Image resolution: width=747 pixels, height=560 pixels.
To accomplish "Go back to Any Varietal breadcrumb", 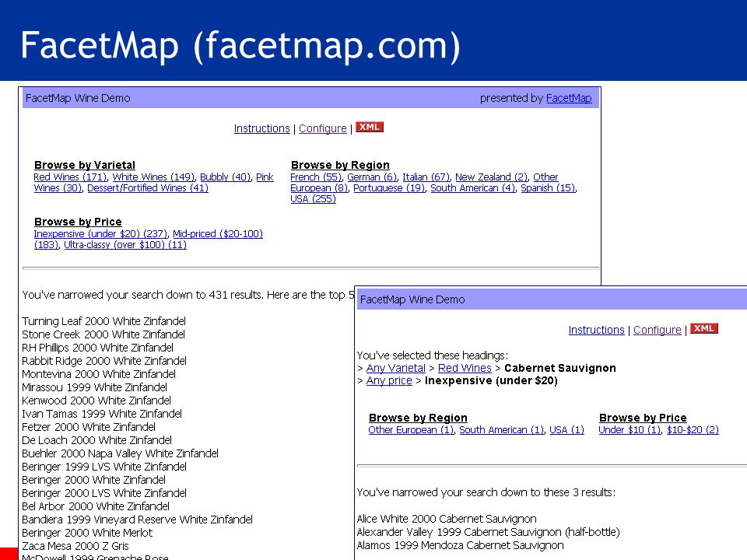I will (x=395, y=368).
